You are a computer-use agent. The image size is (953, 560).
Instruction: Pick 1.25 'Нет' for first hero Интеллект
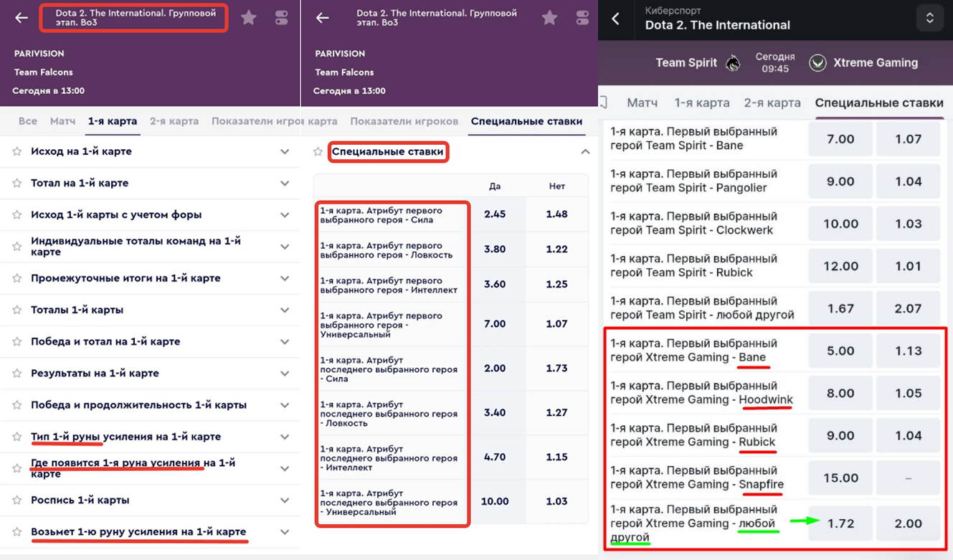556,285
